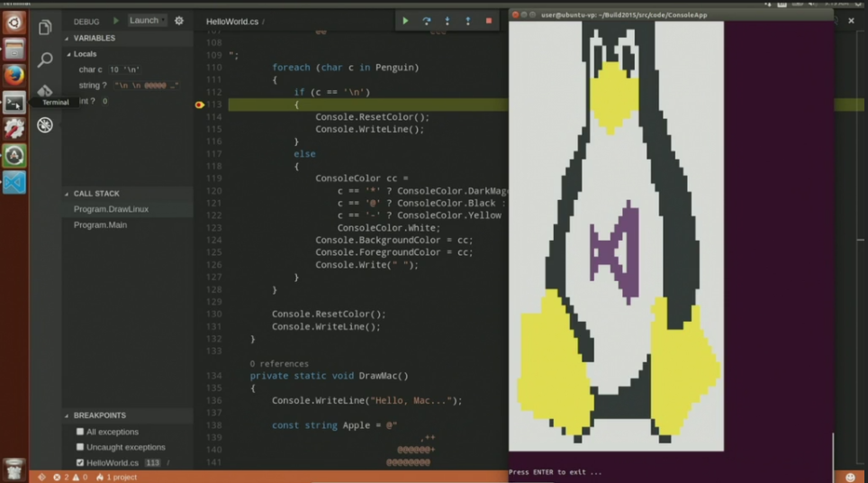Click line number 134 in the gutter
This screenshot has height=483, width=868.
pos(214,376)
